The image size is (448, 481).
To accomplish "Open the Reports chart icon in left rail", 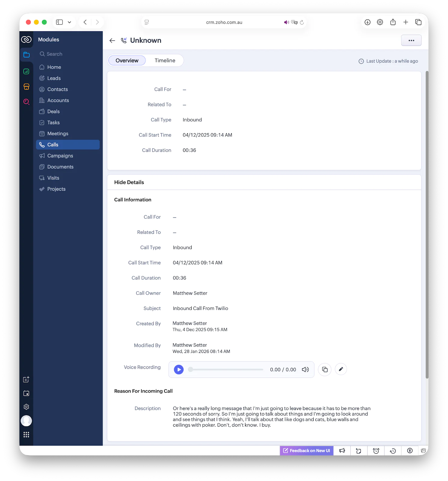I will [x=26, y=72].
